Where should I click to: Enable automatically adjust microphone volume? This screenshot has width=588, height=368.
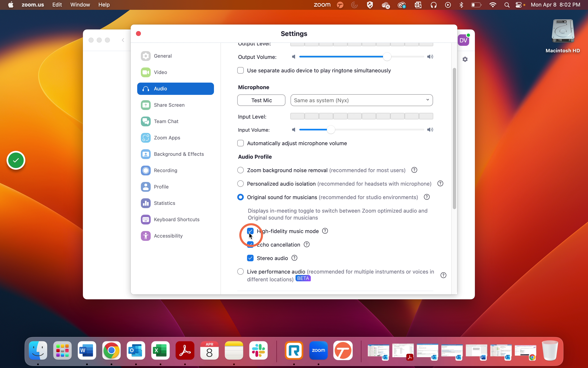(240, 143)
